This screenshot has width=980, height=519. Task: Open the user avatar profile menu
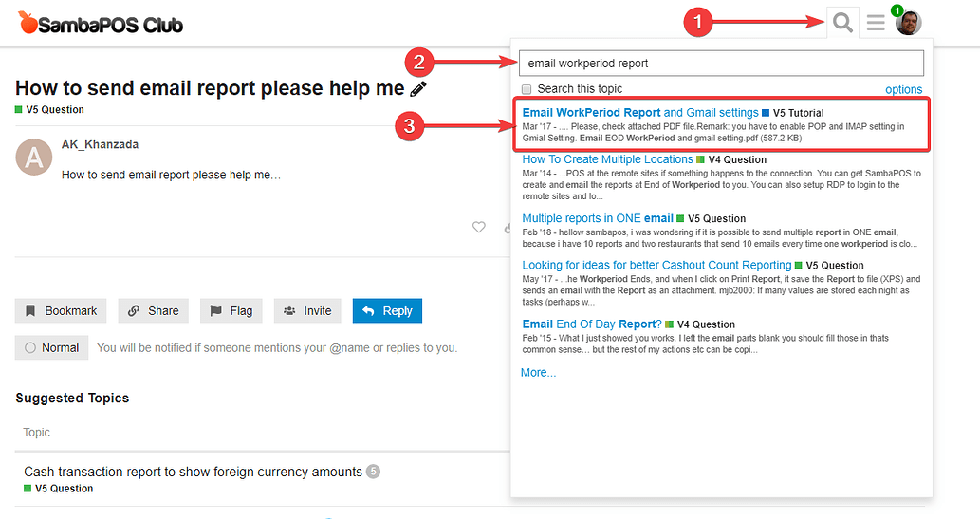coord(908,23)
